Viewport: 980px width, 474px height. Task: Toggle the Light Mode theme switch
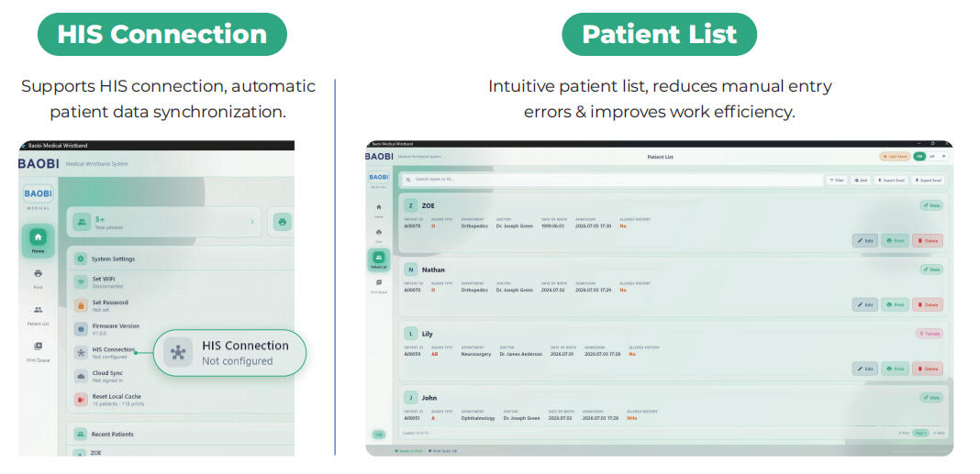pyautogui.click(x=895, y=157)
